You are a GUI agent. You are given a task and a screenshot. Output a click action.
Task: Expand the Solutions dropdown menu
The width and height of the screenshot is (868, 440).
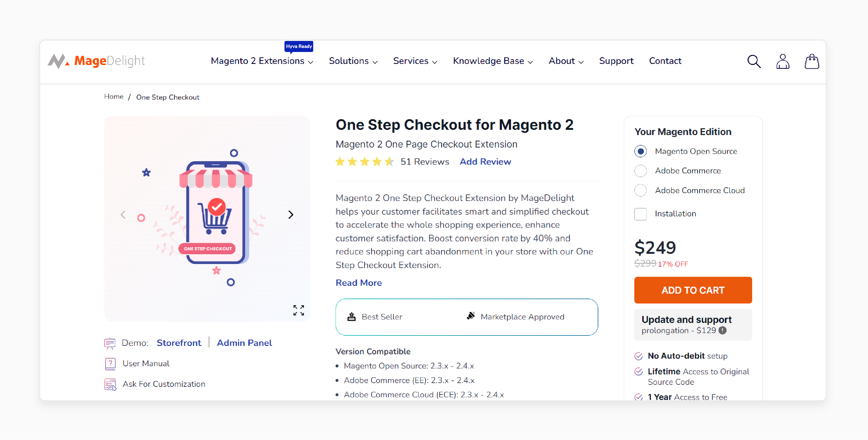pyautogui.click(x=352, y=61)
